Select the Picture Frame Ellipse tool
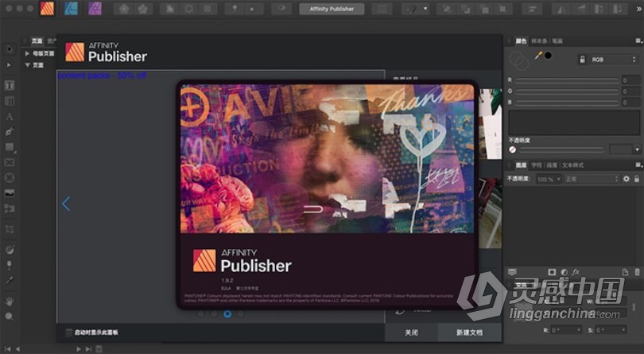This screenshot has width=644, height=354. click(x=10, y=177)
